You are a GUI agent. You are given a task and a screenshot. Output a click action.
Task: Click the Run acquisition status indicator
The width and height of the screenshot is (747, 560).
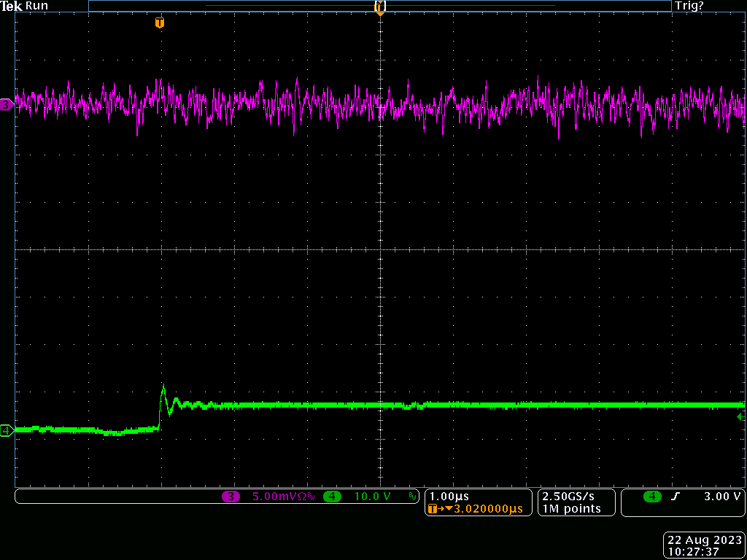pyautogui.click(x=36, y=6)
